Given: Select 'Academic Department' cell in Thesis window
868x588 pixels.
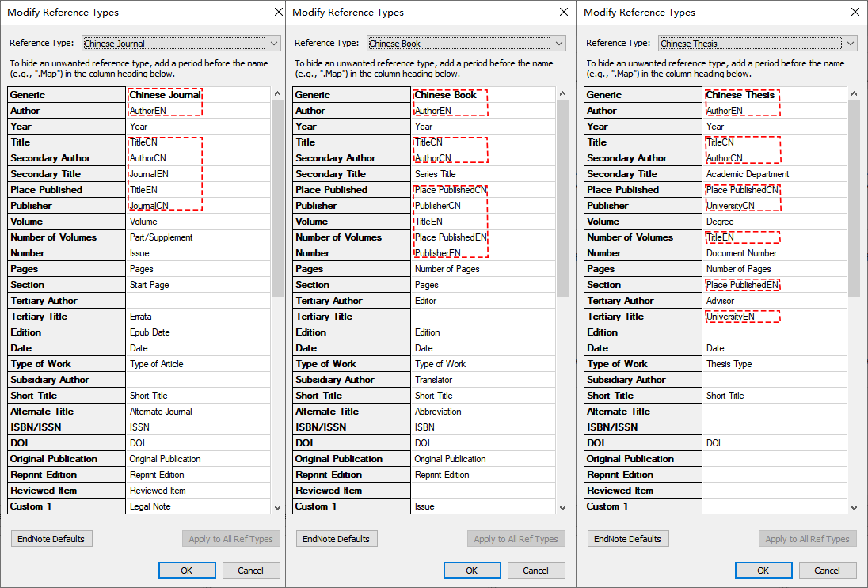Looking at the screenshot, I should (775, 173).
